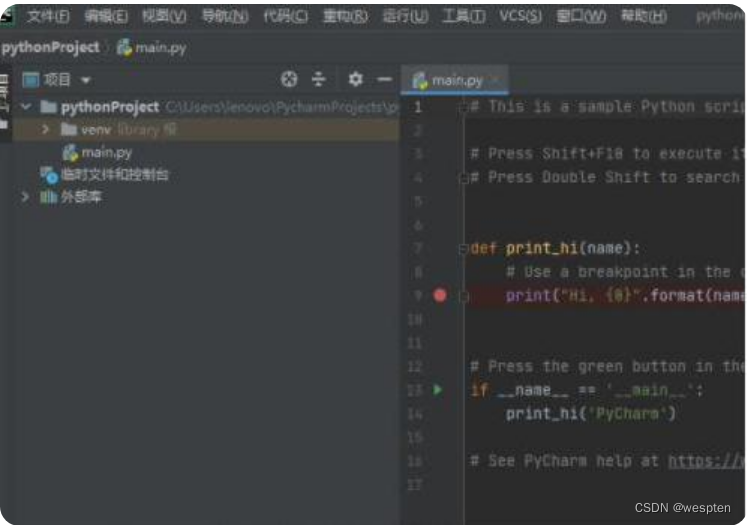Open the 导航(N) menu
This screenshot has width=747, height=525.
(x=225, y=17)
